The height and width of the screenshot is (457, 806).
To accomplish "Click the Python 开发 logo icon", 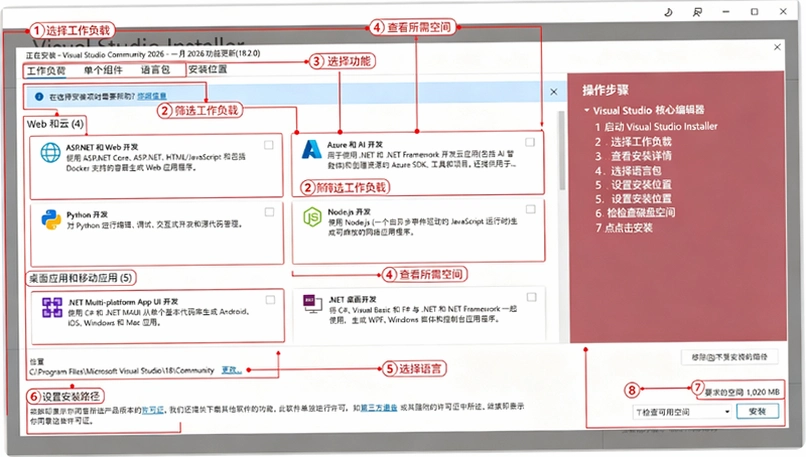I will tap(51, 220).
